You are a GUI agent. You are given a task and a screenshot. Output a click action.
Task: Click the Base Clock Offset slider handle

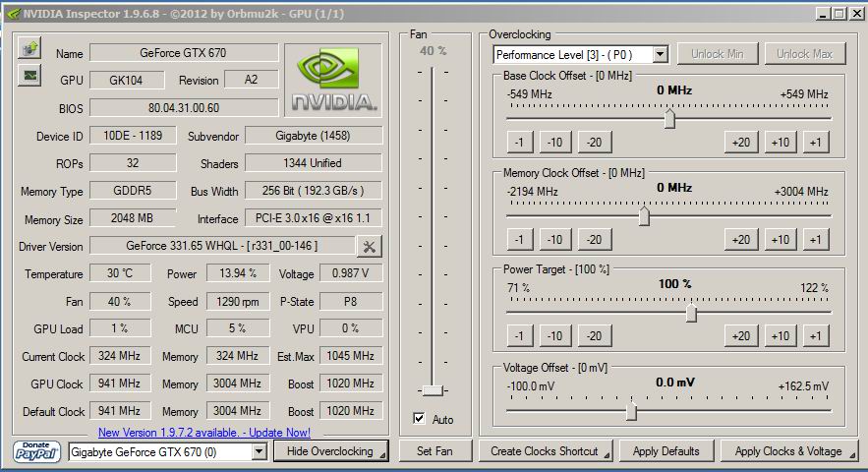(x=669, y=119)
